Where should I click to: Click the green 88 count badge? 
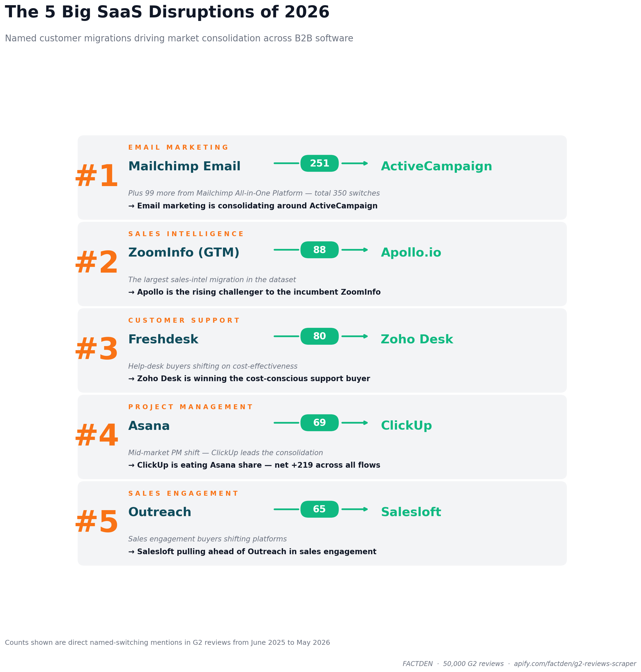319,249
